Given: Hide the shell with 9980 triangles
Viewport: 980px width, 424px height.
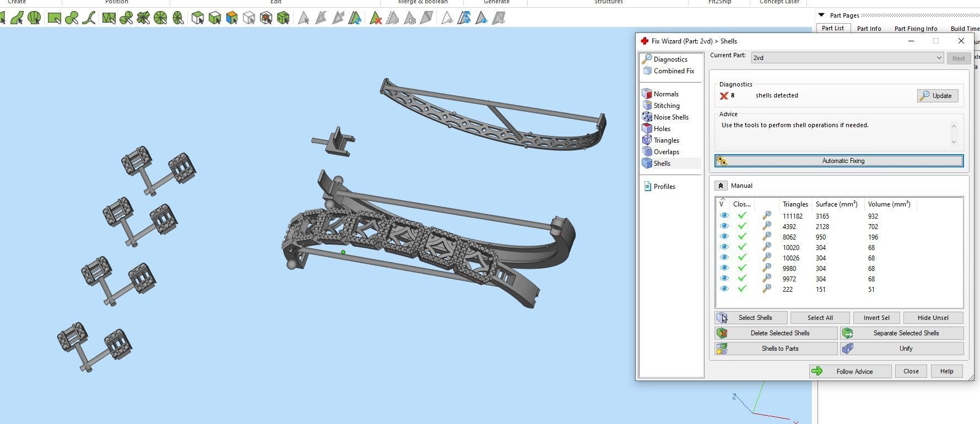Looking at the screenshot, I should tap(724, 268).
